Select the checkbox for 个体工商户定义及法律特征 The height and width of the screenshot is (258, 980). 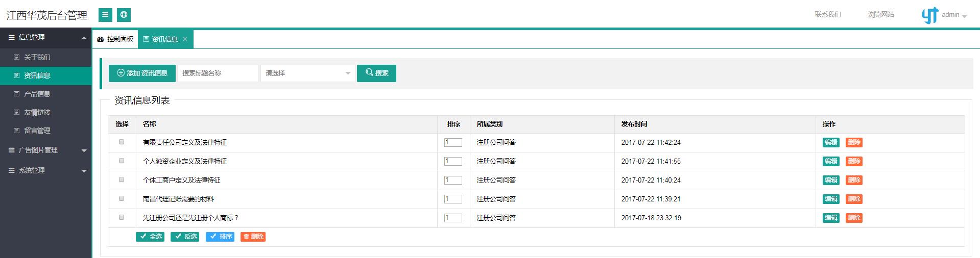coord(122,179)
